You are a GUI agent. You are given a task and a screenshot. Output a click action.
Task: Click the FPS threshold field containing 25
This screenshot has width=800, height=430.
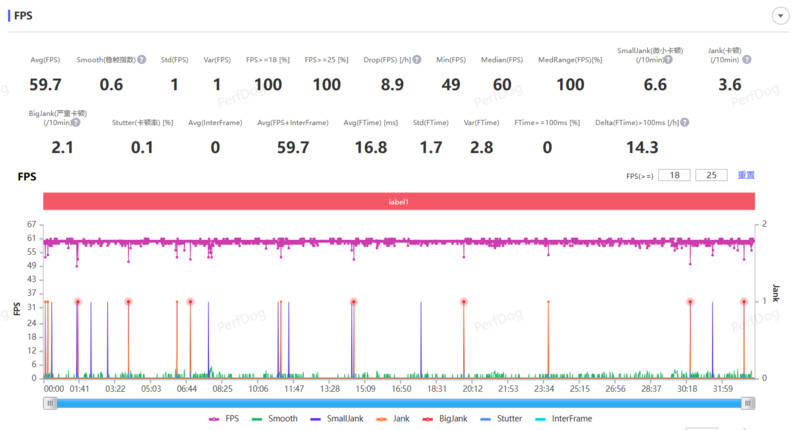click(x=711, y=176)
